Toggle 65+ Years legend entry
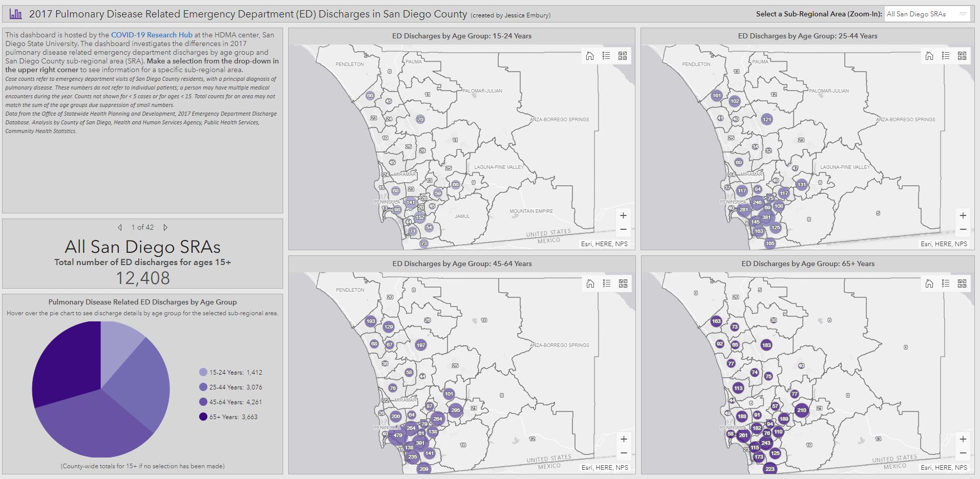 coord(229,417)
